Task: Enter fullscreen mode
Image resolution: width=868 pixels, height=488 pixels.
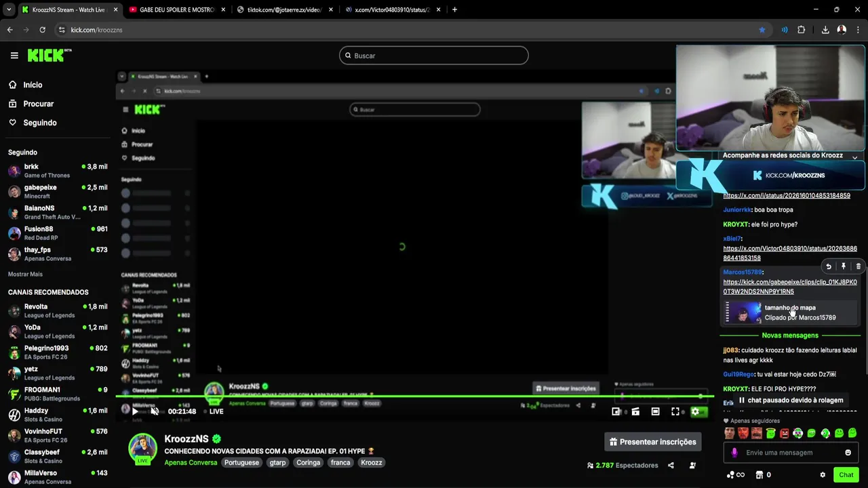Action: [x=675, y=411]
